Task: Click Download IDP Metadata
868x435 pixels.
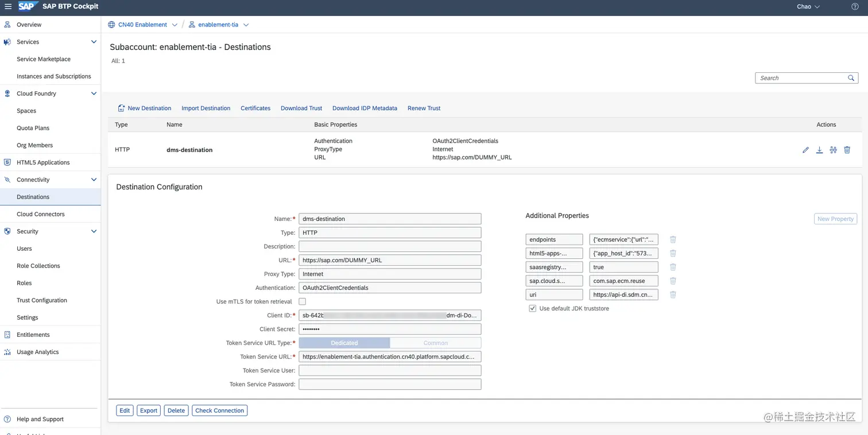Action: pos(365,108)
